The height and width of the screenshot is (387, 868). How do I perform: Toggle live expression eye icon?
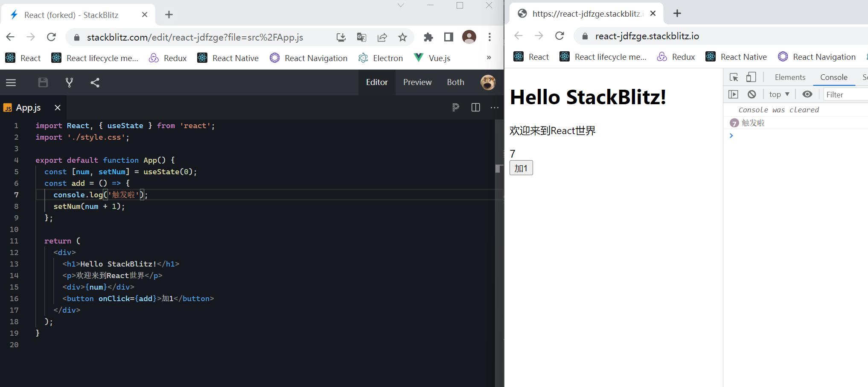point(807,94)
